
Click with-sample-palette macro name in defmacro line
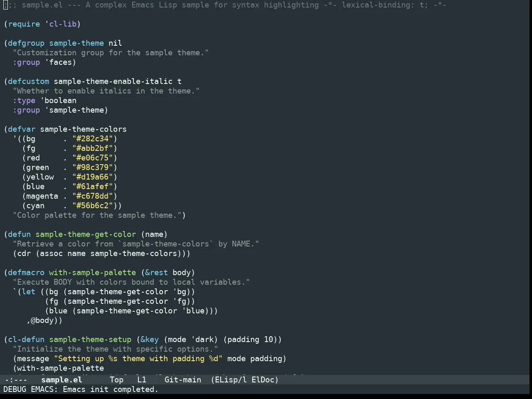[93, 273]
